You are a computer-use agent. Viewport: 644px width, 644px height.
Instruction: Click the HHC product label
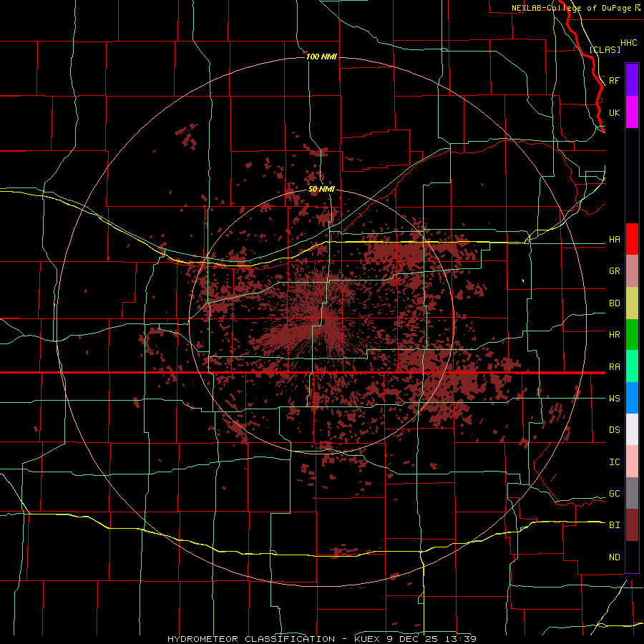click(x=629, y=43)
